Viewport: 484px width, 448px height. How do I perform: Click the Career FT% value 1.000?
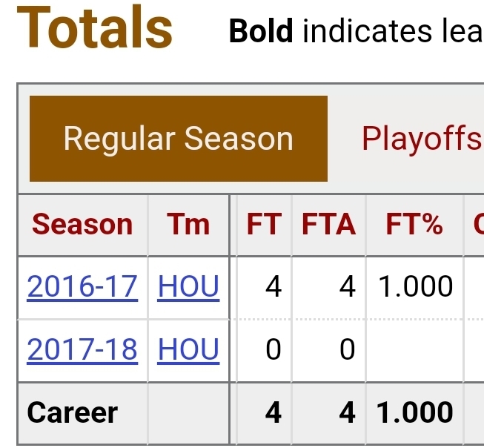[x=415, y=412]
